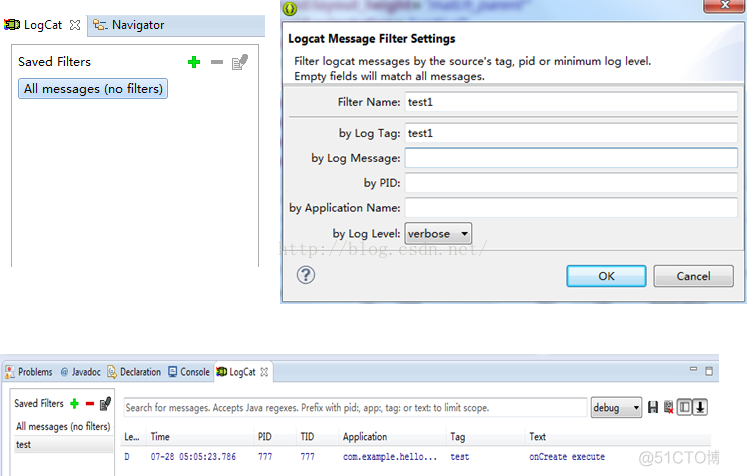The image size is (747, 476).
Task: Click the logcat message search box
Action: coord(355,408)
